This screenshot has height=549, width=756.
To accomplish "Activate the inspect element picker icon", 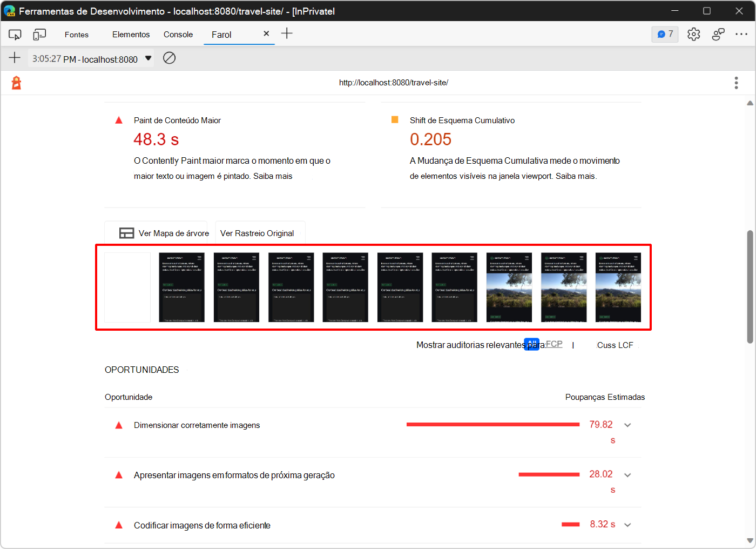I will 15,35.
